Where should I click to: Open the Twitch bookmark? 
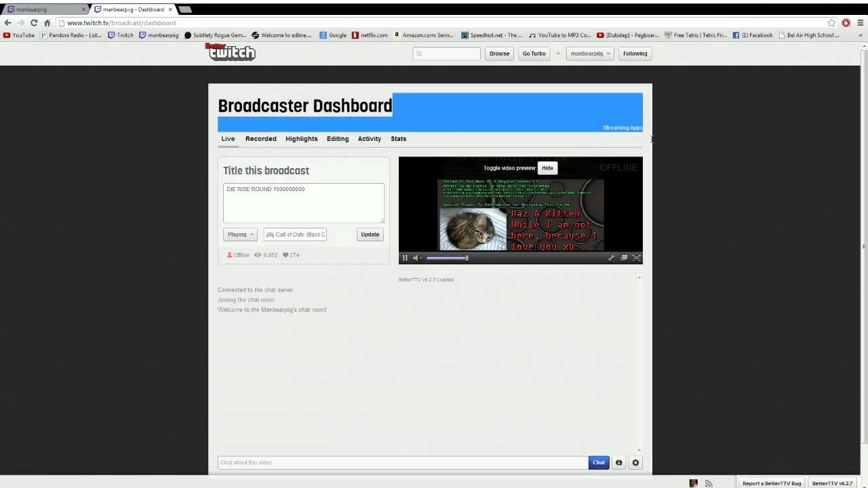(121, 35)
